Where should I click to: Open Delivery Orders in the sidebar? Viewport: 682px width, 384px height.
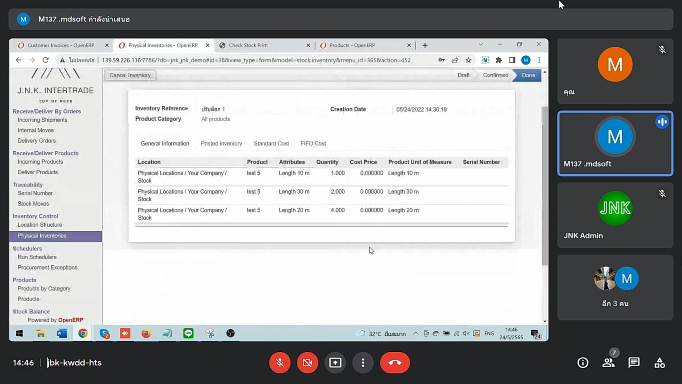click(37, 141)
